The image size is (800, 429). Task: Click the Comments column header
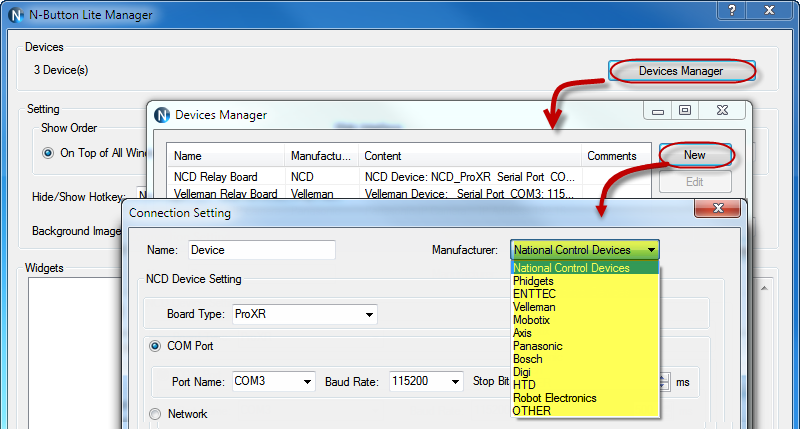click(616, 156)
